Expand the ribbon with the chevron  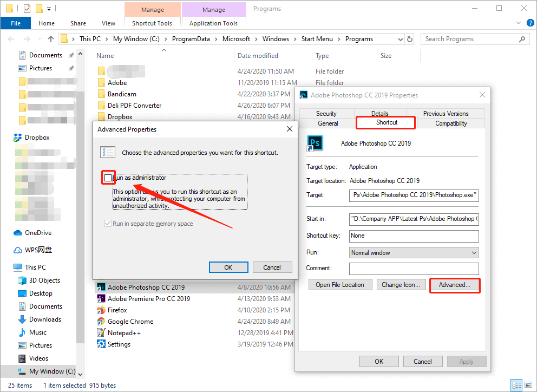click(518, 23)
